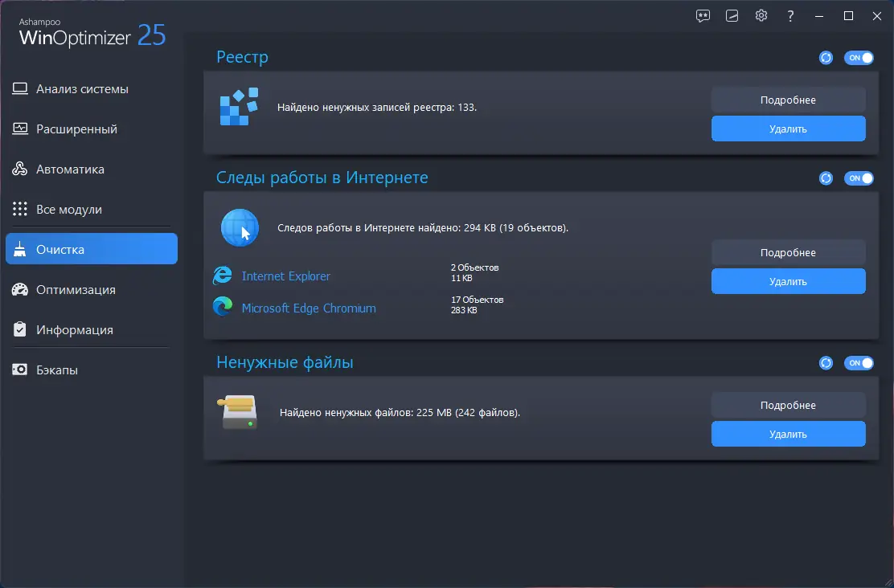This screenshot has height=588, width=894.
Task: Click the icon beside Автоматика
Action: [20, 169]
